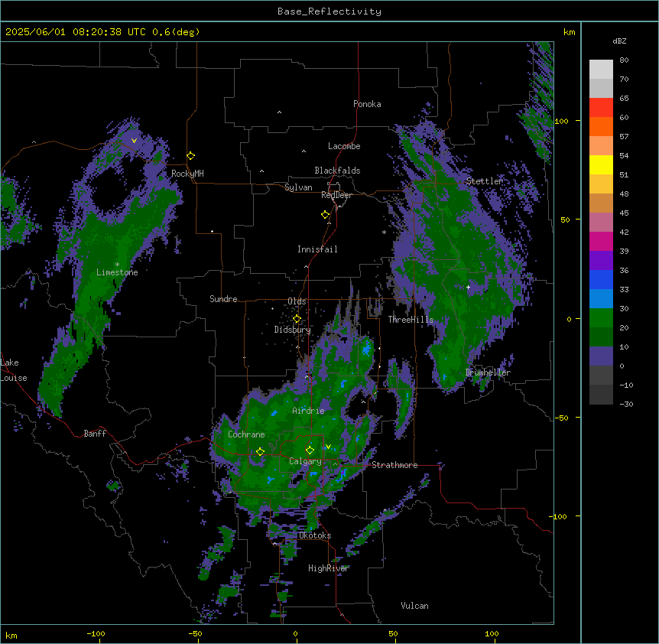Click the Vulcan label
This screenshot has height=644, width=659.
pos(414,606)
